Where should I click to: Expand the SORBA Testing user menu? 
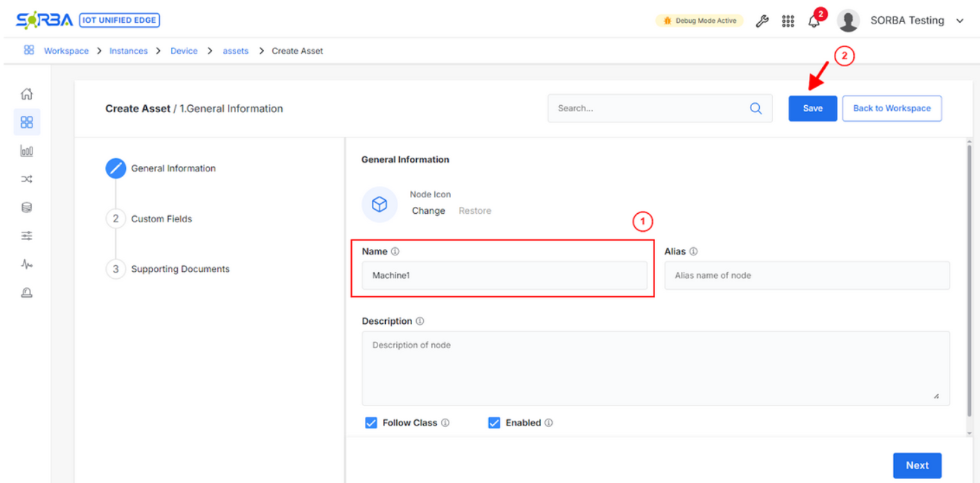tap(959, 21)
